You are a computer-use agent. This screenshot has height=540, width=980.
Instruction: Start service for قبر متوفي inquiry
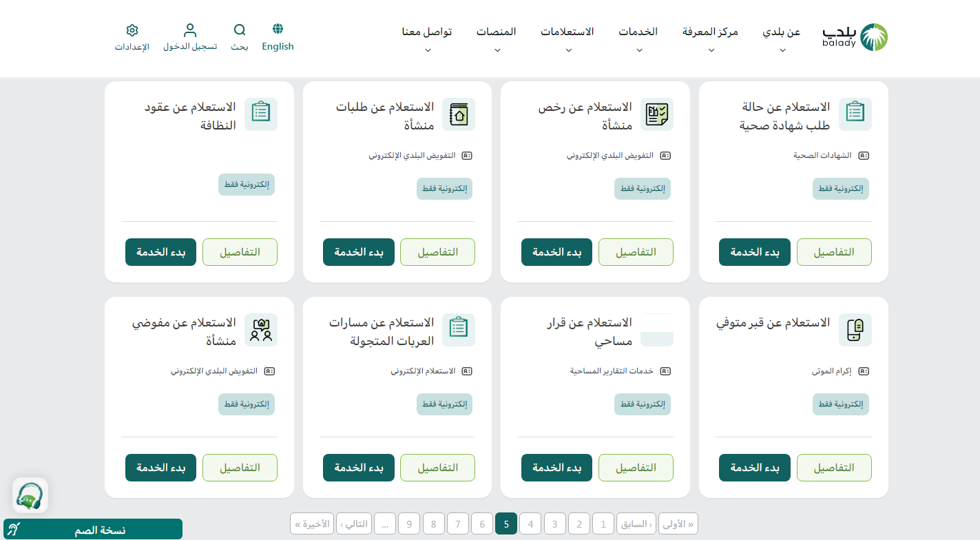pos(754,468)
